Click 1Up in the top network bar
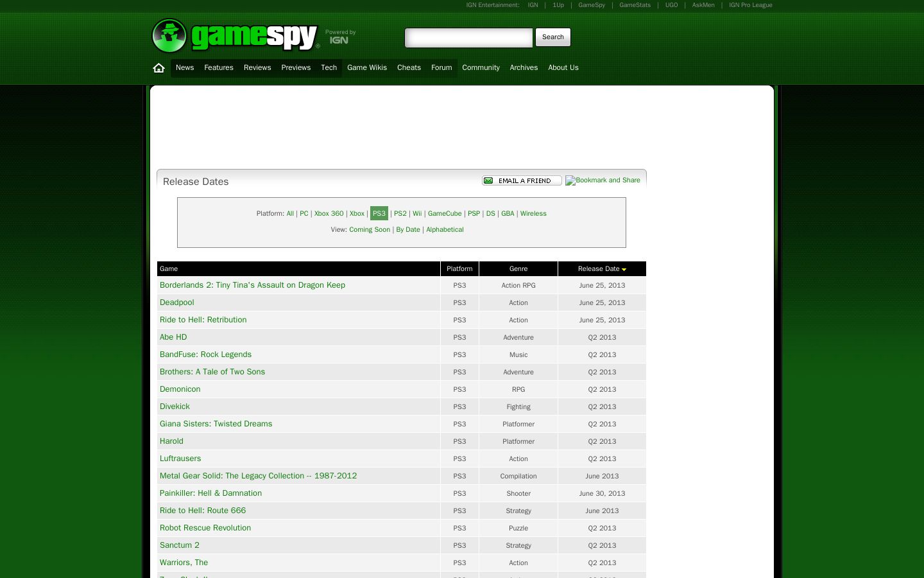 click(558, 5)
